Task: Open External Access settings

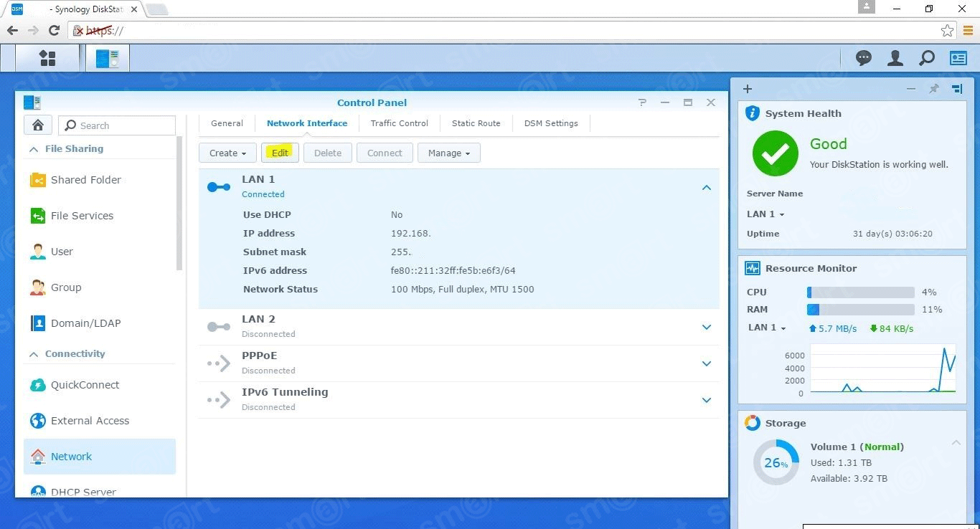Action: pos(100,421)
